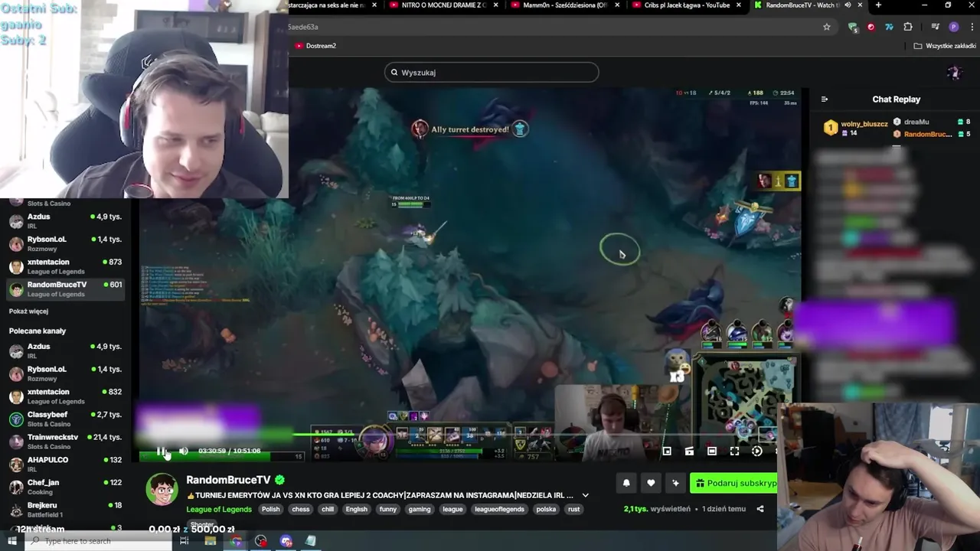Viewport: 980px width, 551px height.
Task: Open Brejkeru channel in sidebar
Action: pos(64,509)
